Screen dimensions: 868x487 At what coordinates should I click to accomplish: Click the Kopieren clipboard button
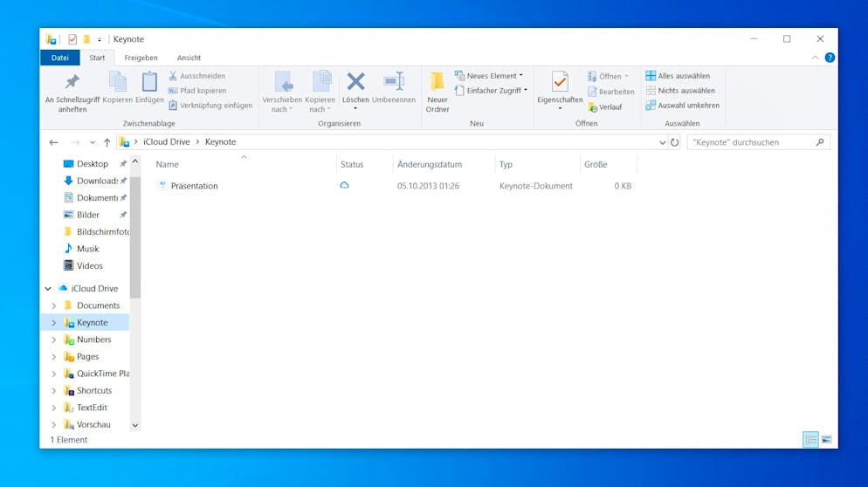pyautogui.click(x=117, y=87)
